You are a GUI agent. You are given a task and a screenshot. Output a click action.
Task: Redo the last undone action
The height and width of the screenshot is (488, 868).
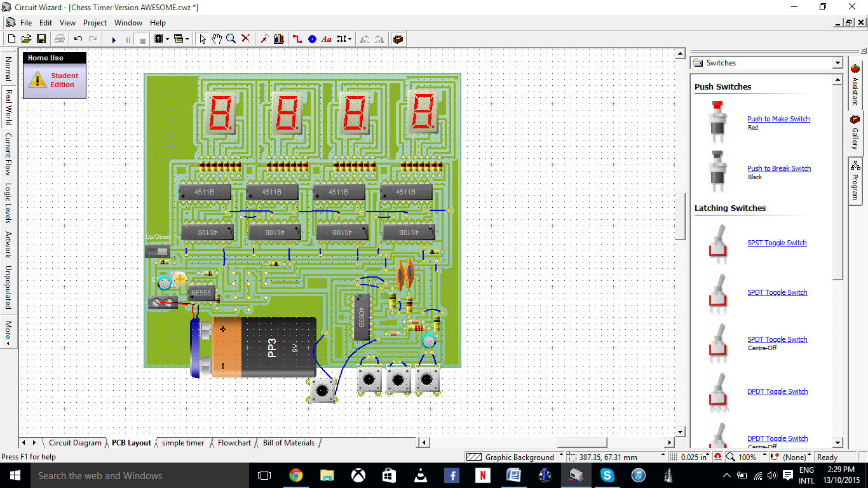[93, 39]
